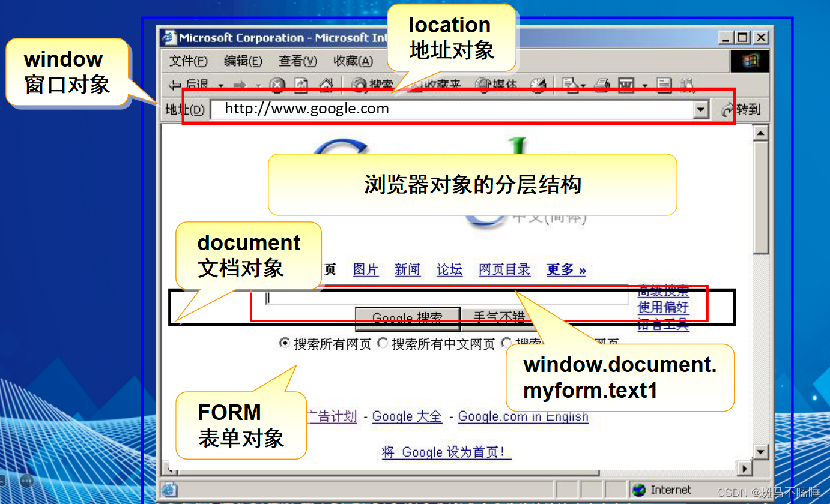Click the Messenger toolbar icon
830x504 pixels.
(x=687, y=86)
